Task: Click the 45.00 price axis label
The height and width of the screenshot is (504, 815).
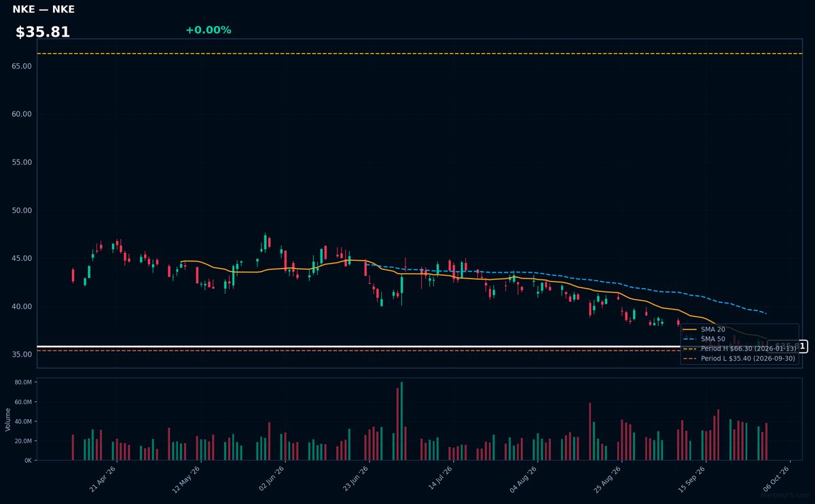Action: 22,259
